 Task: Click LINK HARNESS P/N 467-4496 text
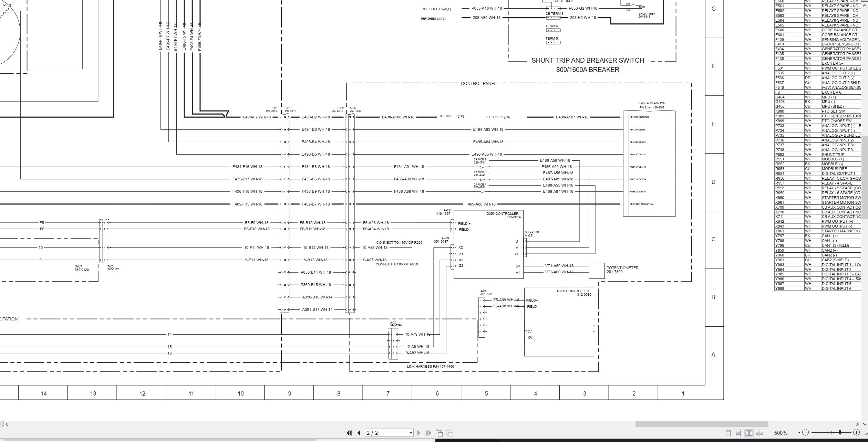[430, 367]
